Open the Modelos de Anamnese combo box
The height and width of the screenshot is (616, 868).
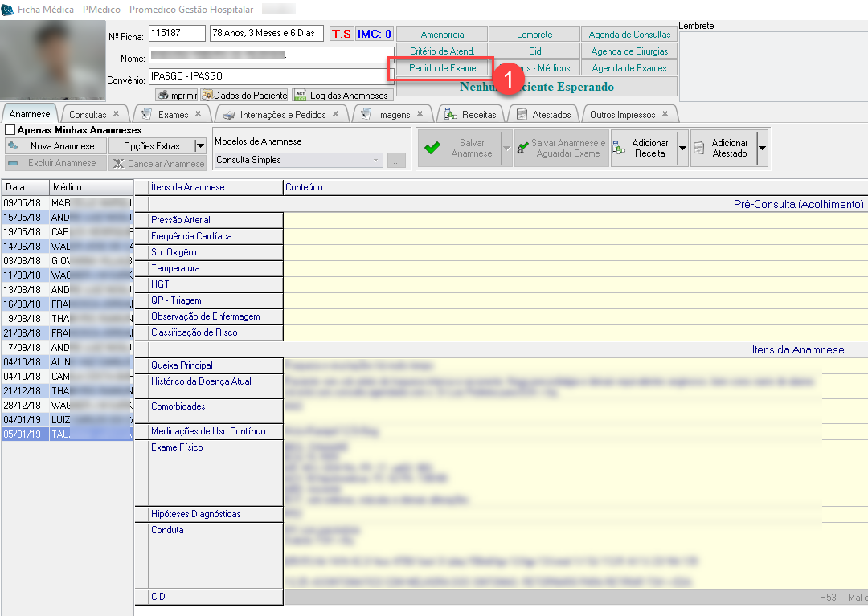pos(298,160)
